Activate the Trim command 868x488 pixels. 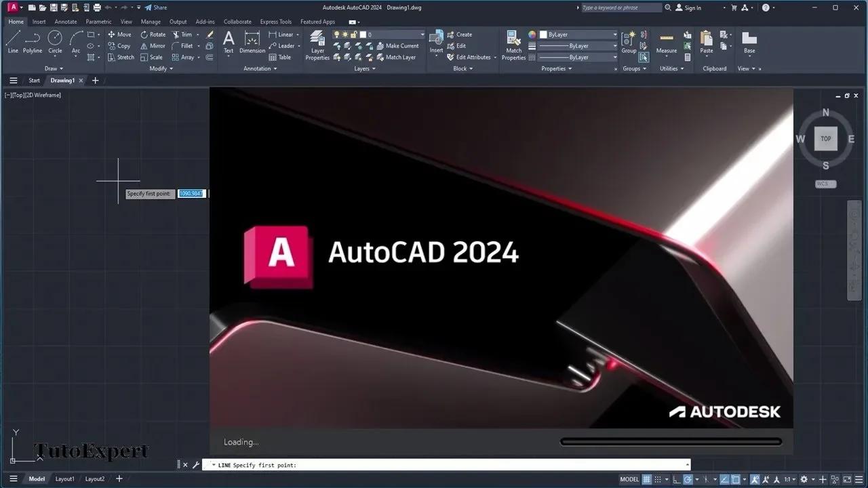[182, 35]
